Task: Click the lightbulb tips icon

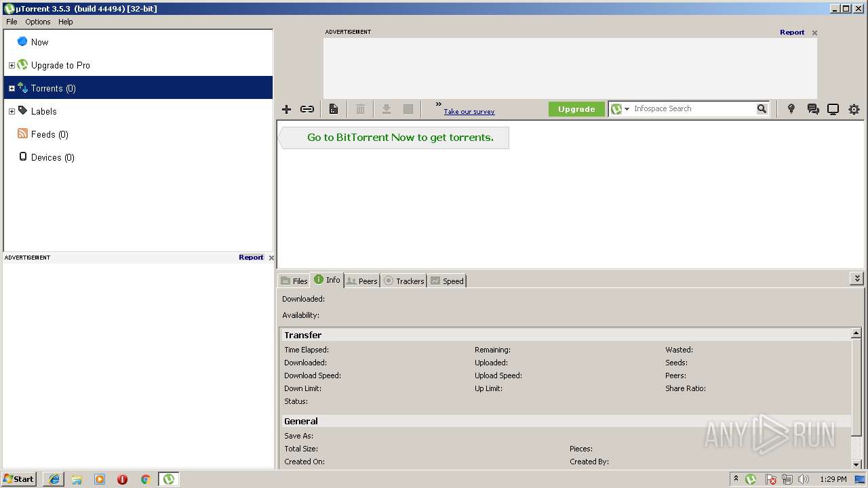Action: tap(791, 109)
